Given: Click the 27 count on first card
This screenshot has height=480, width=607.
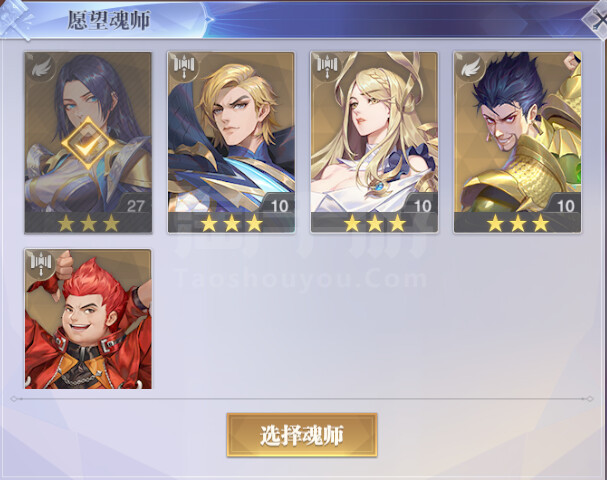Looking at the screenshot, I should [135, 206].
